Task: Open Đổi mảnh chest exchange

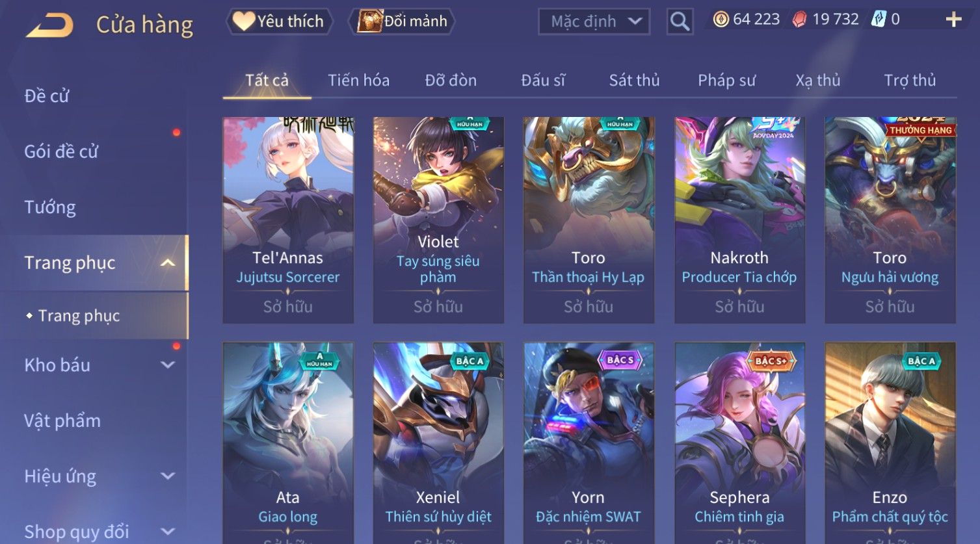Action: 402,21
